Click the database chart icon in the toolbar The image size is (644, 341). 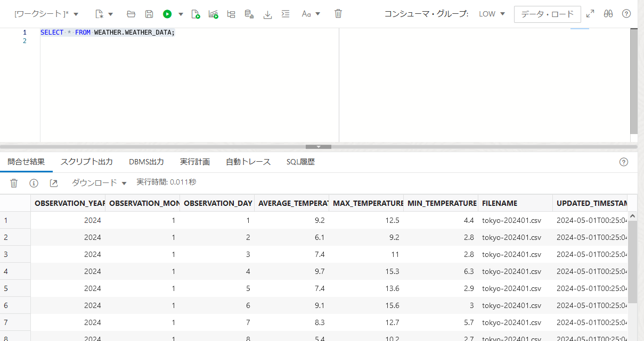249,14
